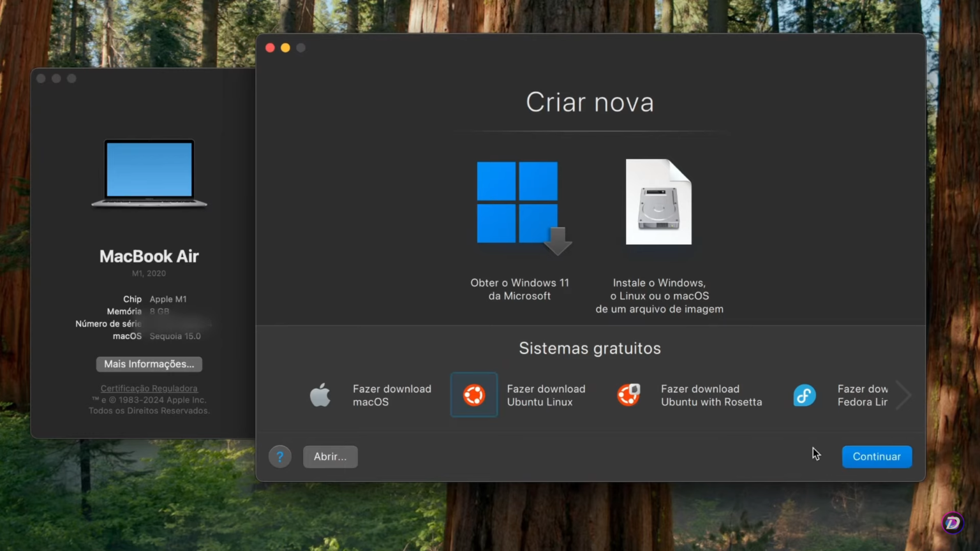The height and width of the screenshot is (551, 980).
Task: Click the Abrir... button
Action: click(x=330, y=457)
